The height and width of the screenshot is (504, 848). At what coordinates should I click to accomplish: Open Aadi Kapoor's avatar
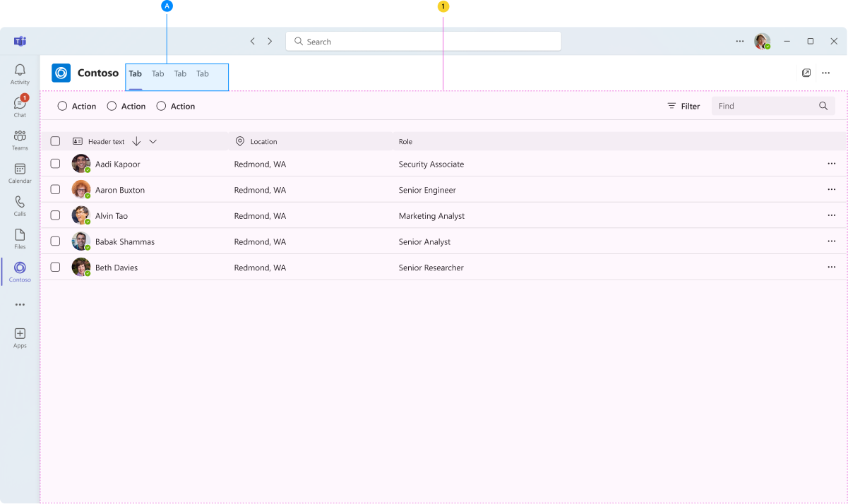pyautogui.click(x=81, y=164)
